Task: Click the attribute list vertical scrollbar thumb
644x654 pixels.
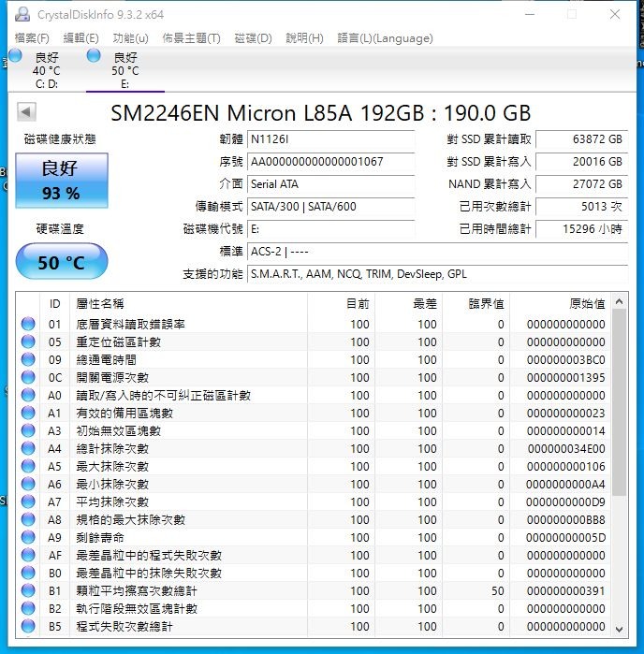Action: (620, 402)
